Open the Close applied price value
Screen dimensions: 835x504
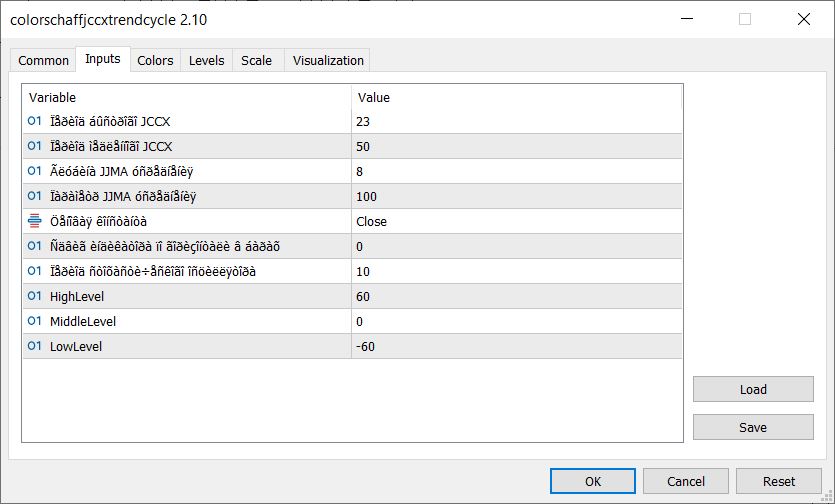(517, 222)
